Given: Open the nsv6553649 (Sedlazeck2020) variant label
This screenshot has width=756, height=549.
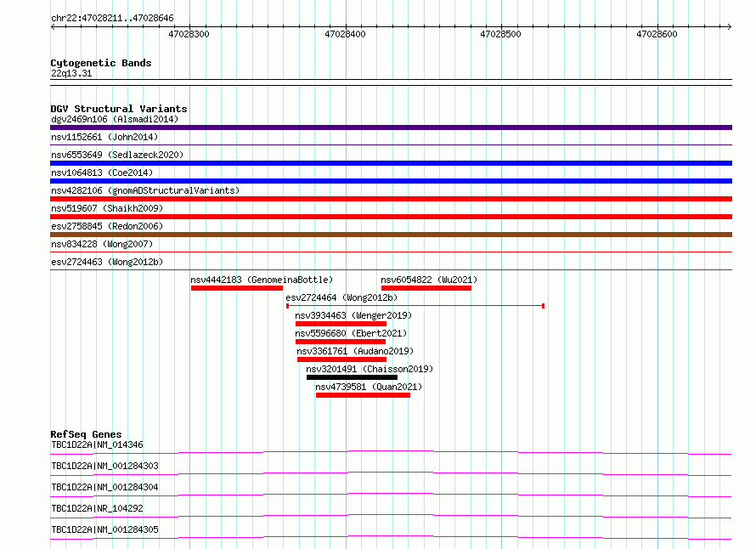Looking at the screenshot, I should point(117,155).
